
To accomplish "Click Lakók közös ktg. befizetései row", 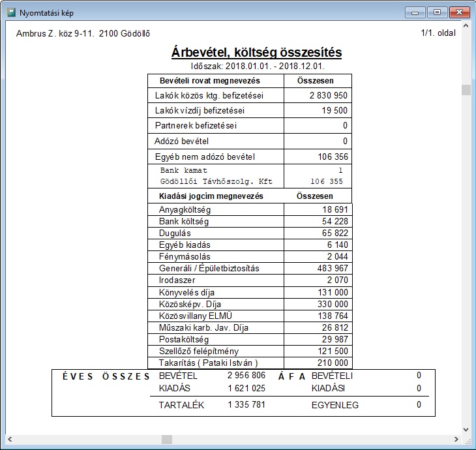I will (250, 95).
